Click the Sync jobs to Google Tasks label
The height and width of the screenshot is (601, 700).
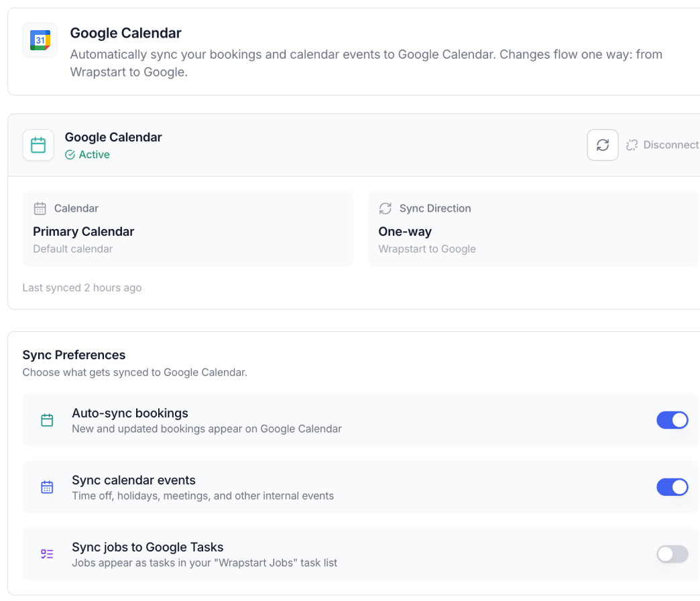click(148, 547)
